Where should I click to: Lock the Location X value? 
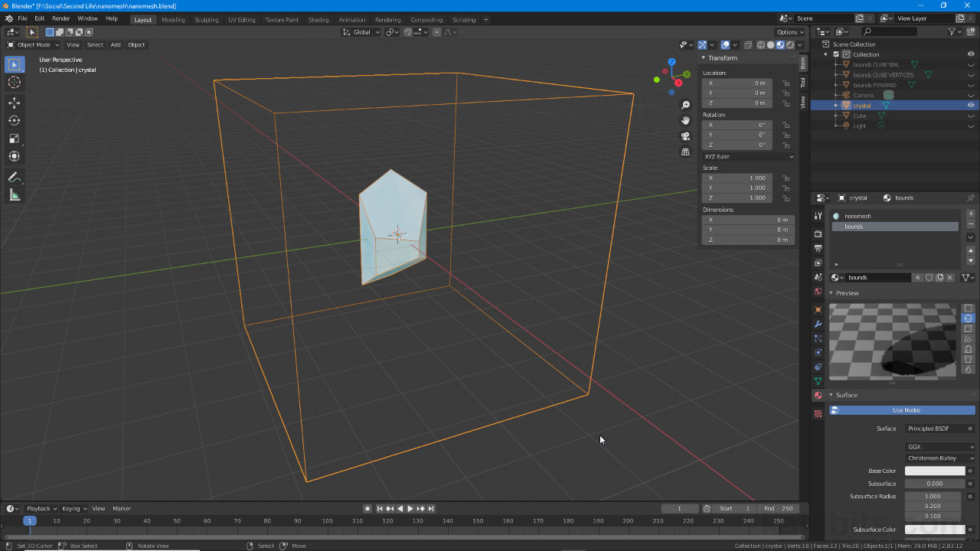point(786,83)
